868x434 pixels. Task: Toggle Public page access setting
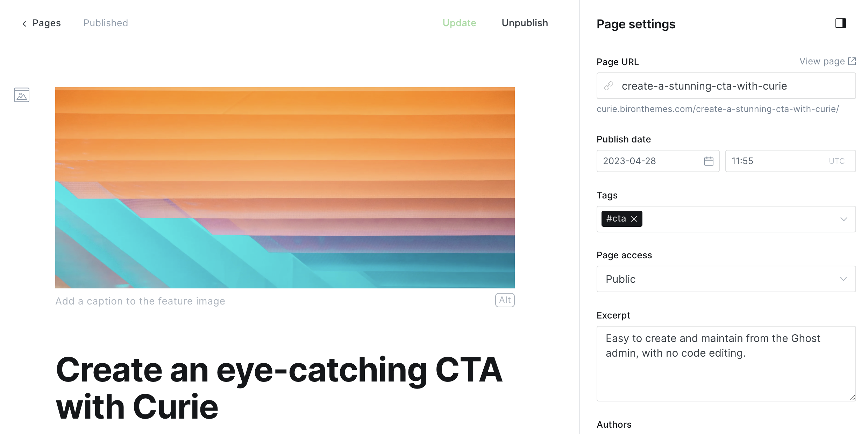[726, 279]
